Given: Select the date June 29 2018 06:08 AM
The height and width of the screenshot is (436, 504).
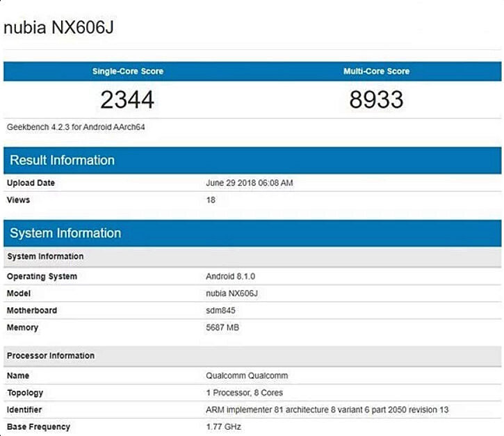Looking at the screenshot, I should (x=250, y=183).
